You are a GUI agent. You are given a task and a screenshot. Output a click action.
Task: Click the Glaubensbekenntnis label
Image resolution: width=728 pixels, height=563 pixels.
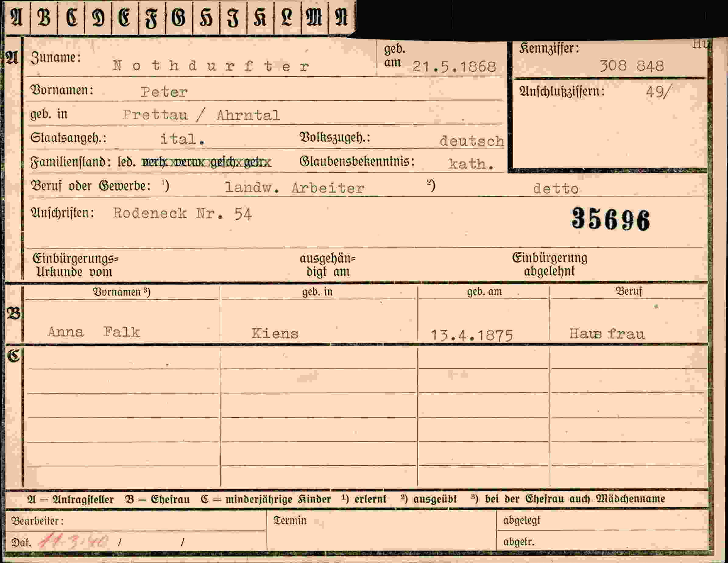(x=357, y=162)
